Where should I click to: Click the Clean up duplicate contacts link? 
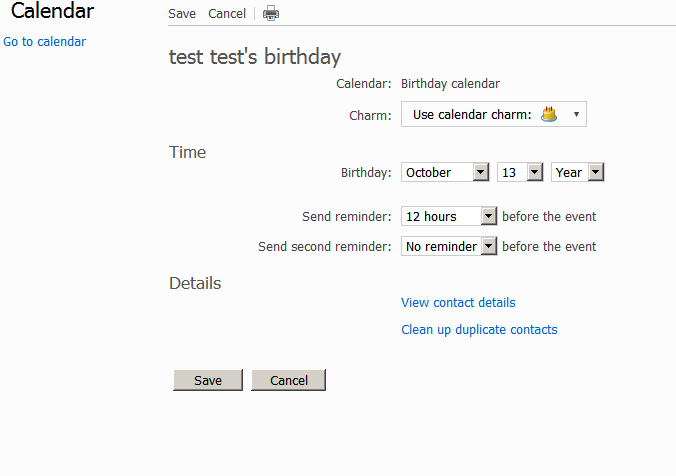point(479,330)
